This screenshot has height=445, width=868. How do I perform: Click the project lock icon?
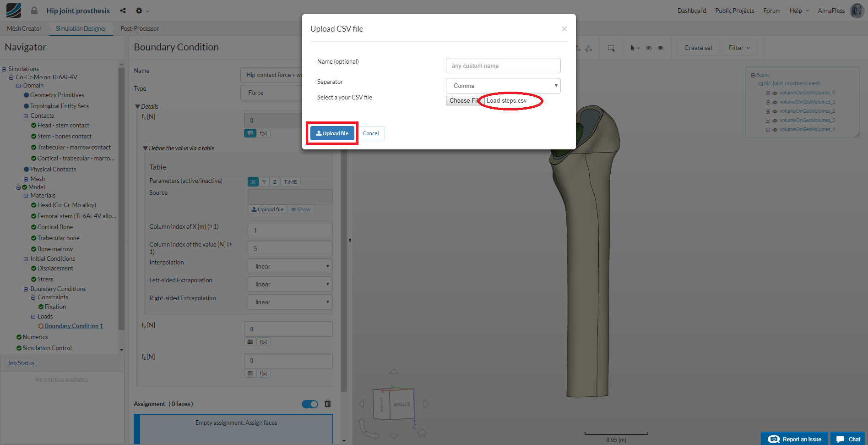pyautogui.click(x=34, y=11)
